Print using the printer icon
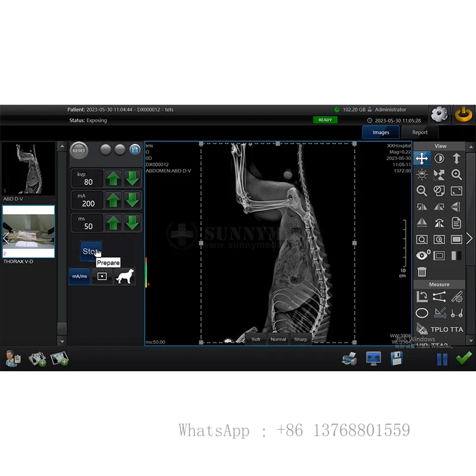Image resolution: width=476 pixels, height=476 pixels. click(349, 359)
